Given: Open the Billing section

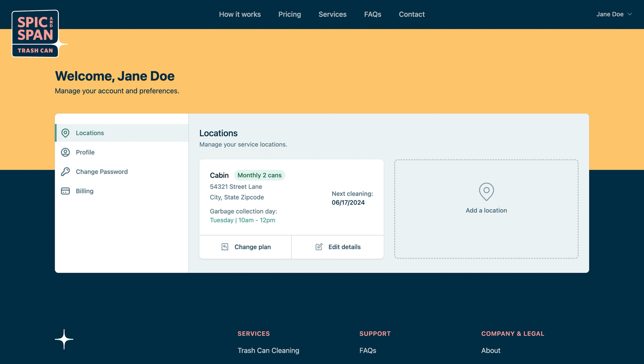Looking at the screenshot, I should (x=122, y=191).
